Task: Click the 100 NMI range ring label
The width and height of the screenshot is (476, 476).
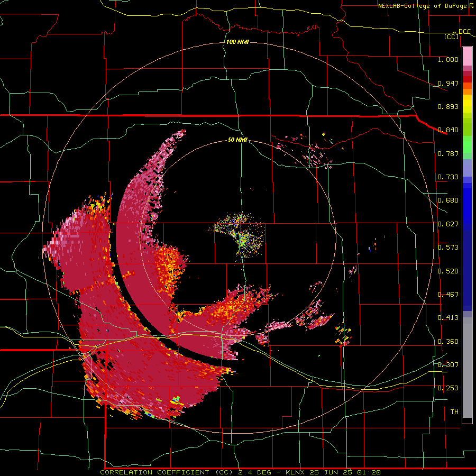Action: 237,42
